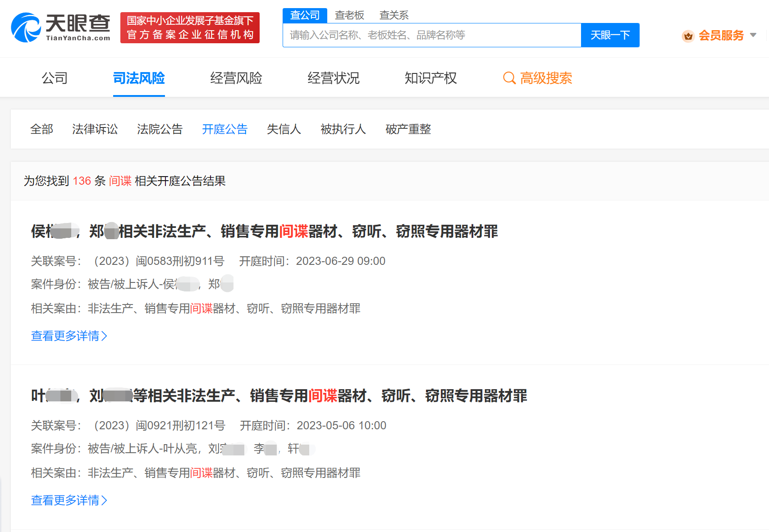Click the 天眼一下 search button

click(610, 35)
